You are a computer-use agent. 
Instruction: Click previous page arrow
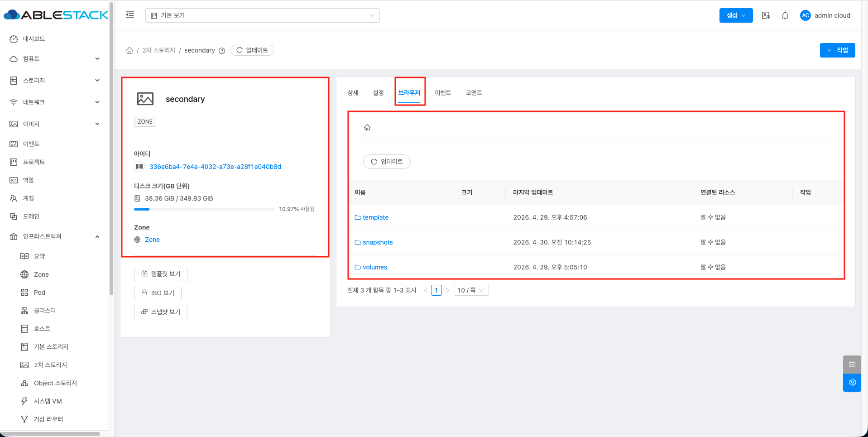426,290
